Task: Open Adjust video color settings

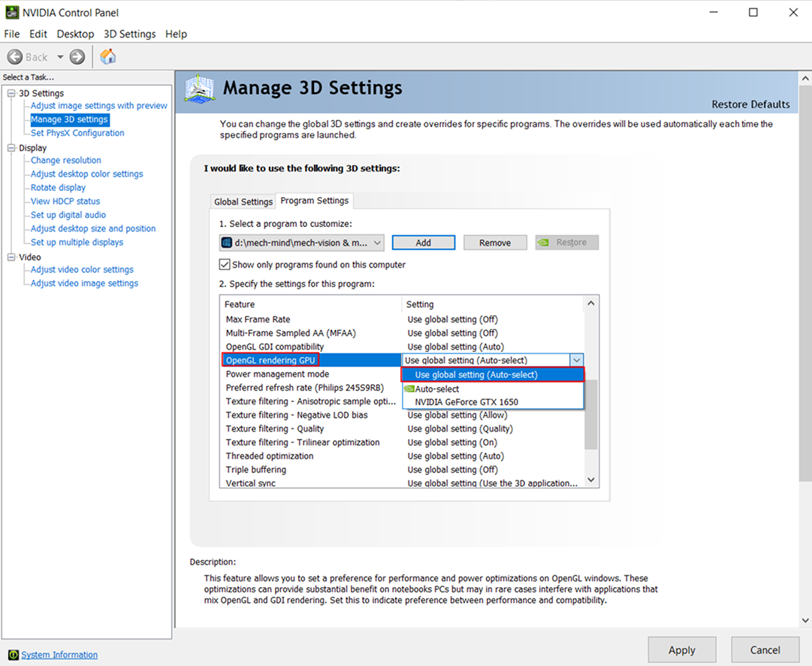Action: 82,270
